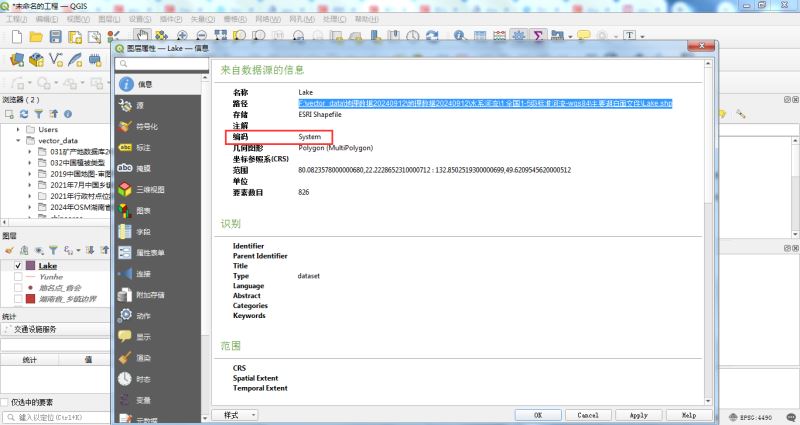
Task: Select the Zoom Out magnifier tool
Action: pyautogui.click(x=201, y=35)
